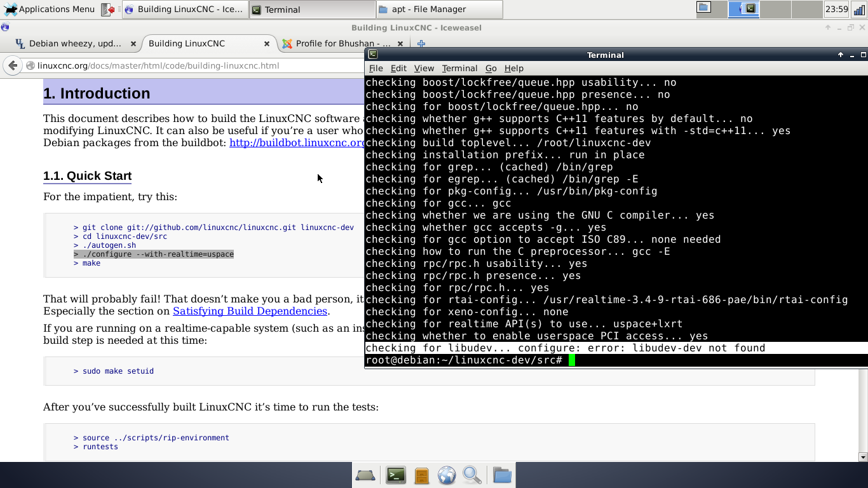Open the buildbot.linuxcnc.org link
Image resolution: width=868 pixels, height=488 pixels.
[297, 143]
